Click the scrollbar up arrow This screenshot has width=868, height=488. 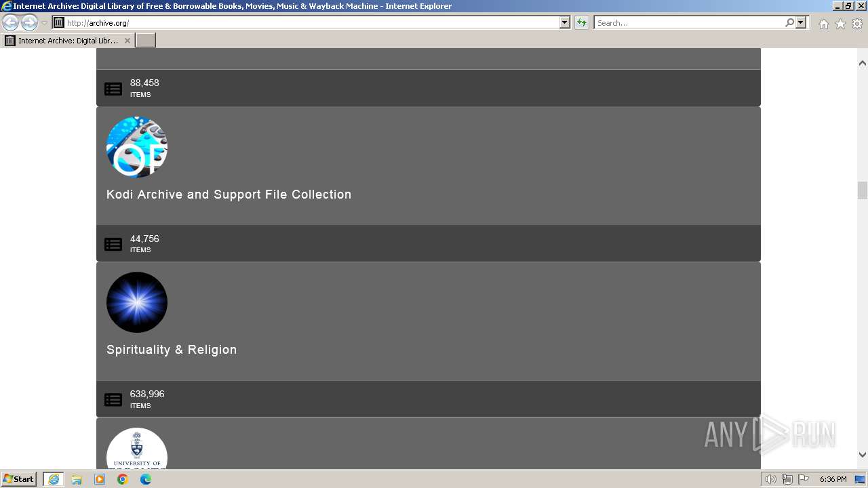click(x=863, y=63)
